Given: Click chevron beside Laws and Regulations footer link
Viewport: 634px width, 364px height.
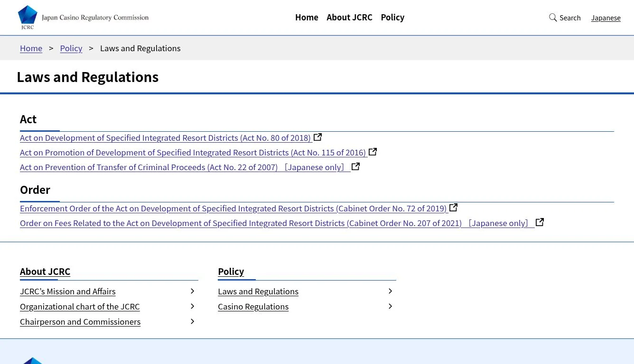Looking at the screenshot, I should pyautogui.click(x=390, y=291).
